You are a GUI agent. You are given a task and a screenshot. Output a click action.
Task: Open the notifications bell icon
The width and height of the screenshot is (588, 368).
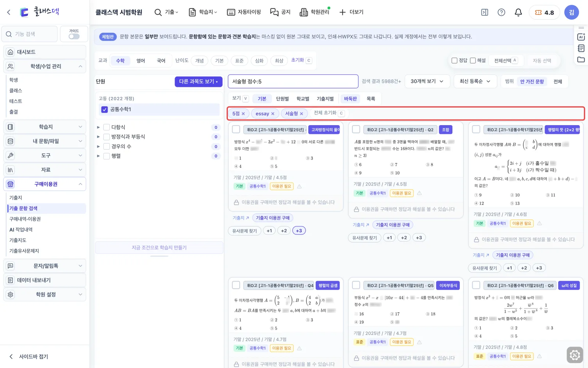[x=518, y=12]
